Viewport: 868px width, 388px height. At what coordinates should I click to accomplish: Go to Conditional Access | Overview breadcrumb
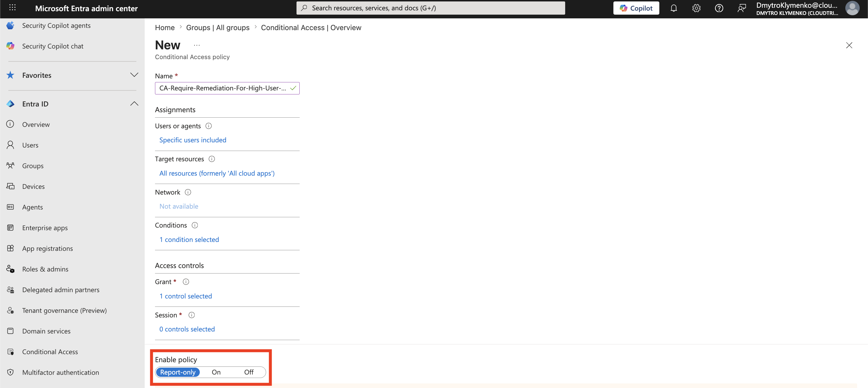(311, 27)
